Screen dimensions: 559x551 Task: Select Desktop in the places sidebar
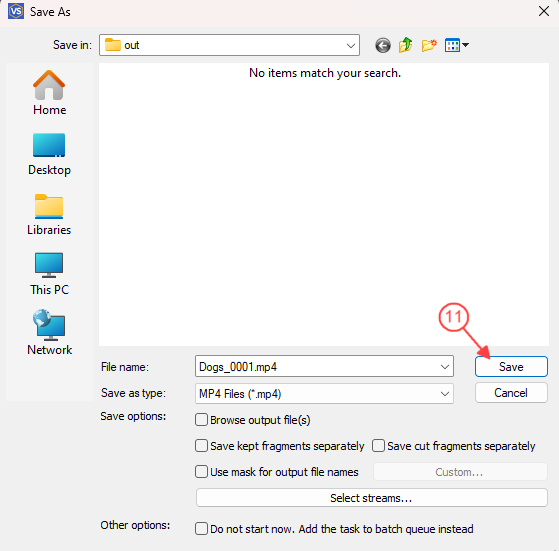point(49,154)
